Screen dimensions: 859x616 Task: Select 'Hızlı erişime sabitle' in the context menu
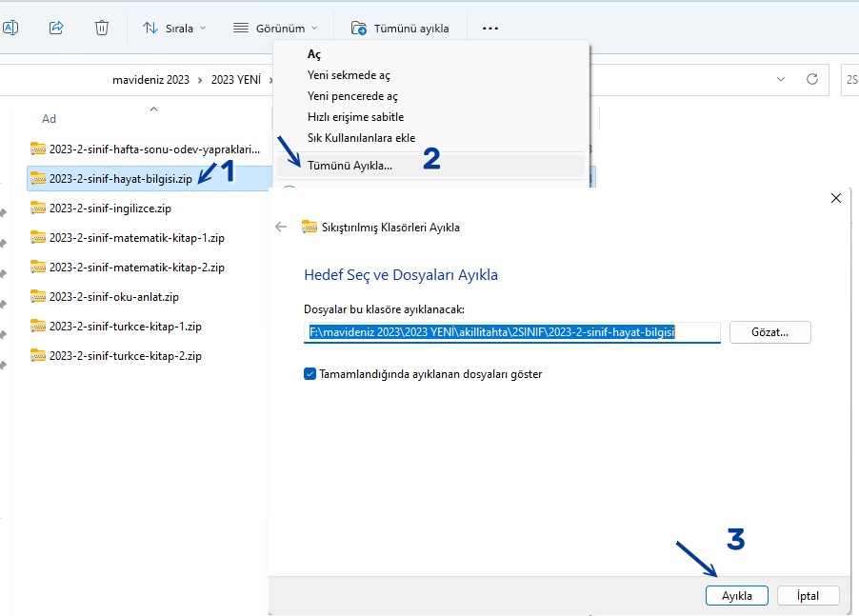click(355, 117)
